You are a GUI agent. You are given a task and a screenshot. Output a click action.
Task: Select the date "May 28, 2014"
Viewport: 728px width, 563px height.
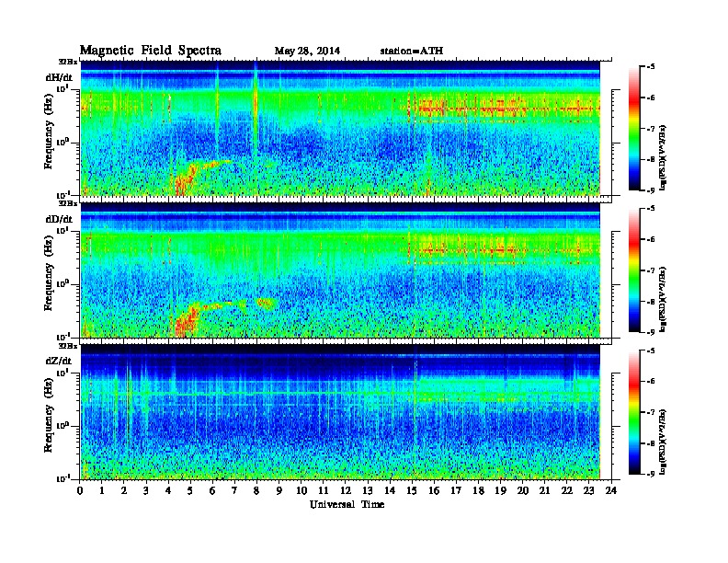pos(307,52)
